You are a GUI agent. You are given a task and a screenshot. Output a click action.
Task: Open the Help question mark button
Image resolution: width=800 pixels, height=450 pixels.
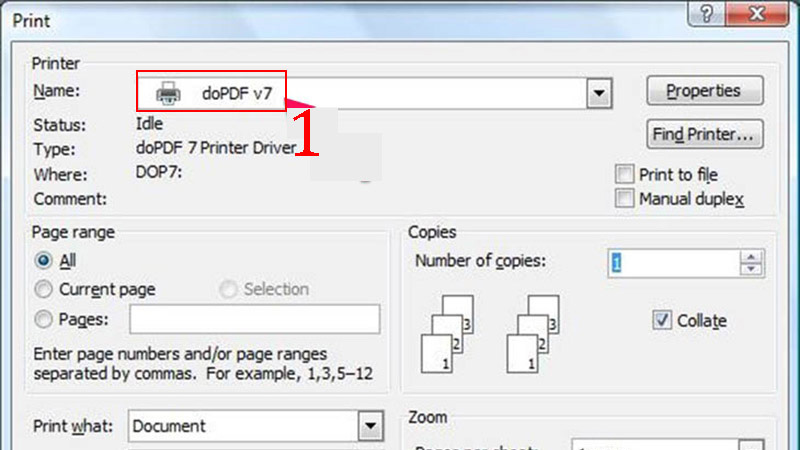click(706, 13)
